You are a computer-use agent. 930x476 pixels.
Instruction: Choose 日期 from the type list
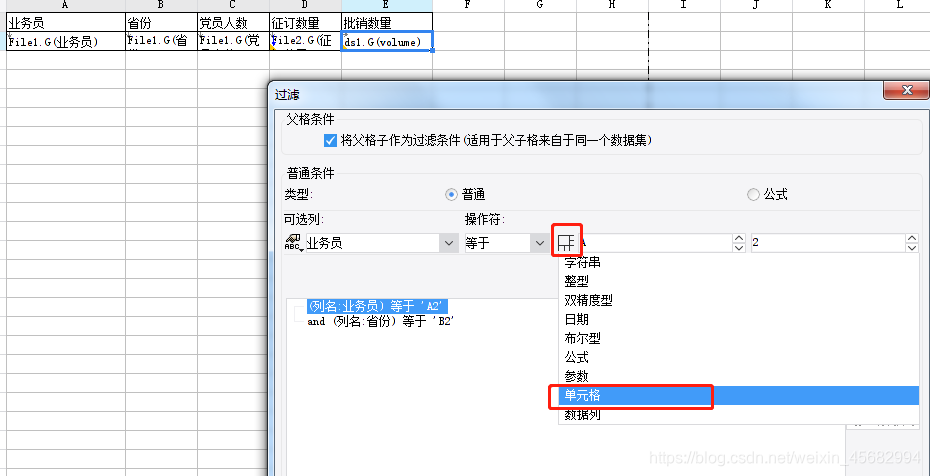739,319
